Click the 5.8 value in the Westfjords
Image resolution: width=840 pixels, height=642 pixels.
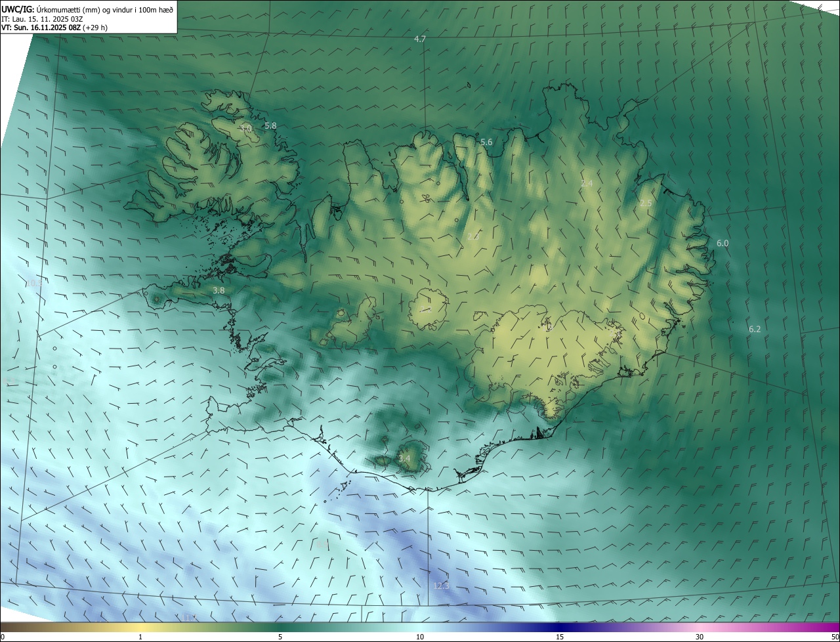click(x=270, y=125)
